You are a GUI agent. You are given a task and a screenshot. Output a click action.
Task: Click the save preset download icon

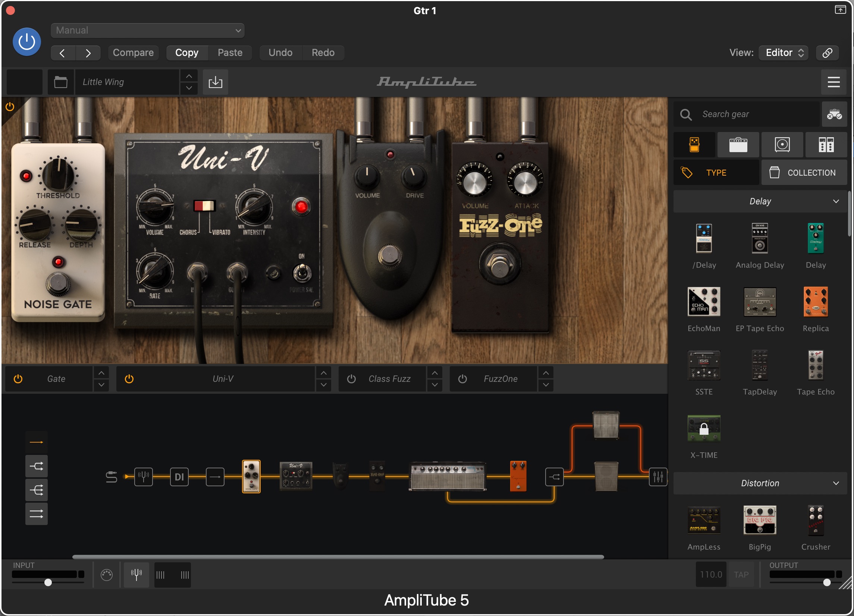click(x=216, y=82)
